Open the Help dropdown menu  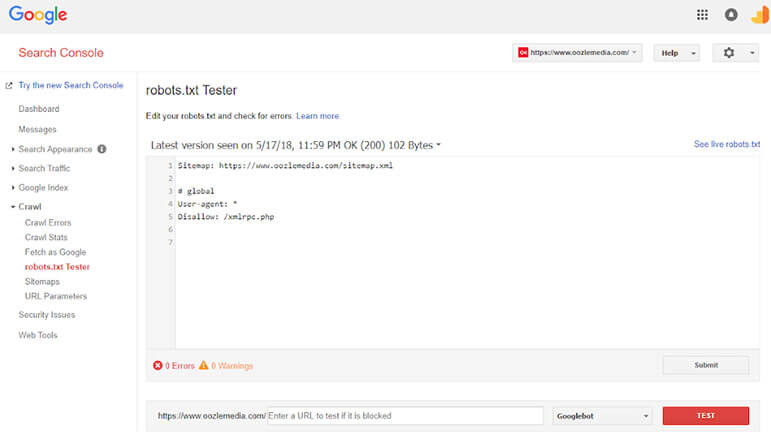[x=677, y=53]
